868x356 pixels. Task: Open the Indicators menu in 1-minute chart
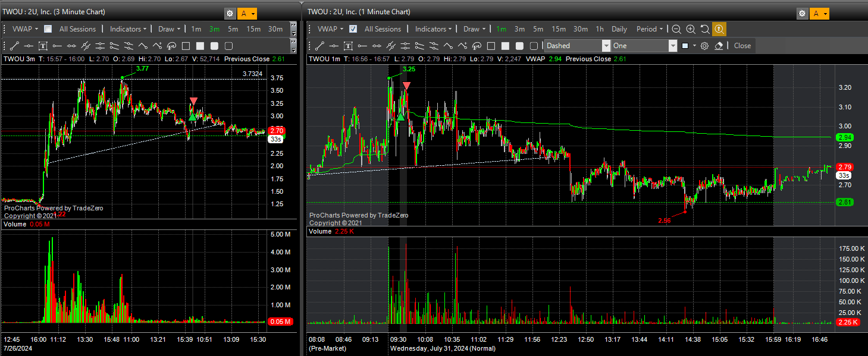pyautogui.click(x=433, y=29)
